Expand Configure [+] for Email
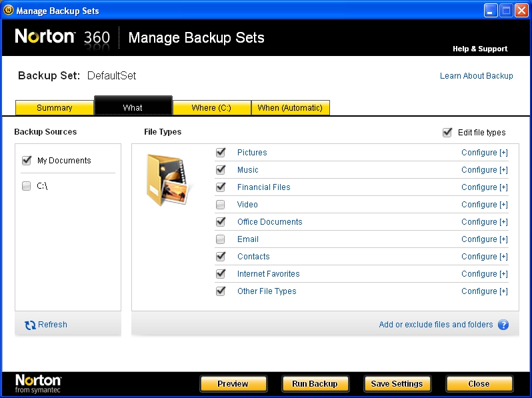The image size is (532, 398). (485, 239)
